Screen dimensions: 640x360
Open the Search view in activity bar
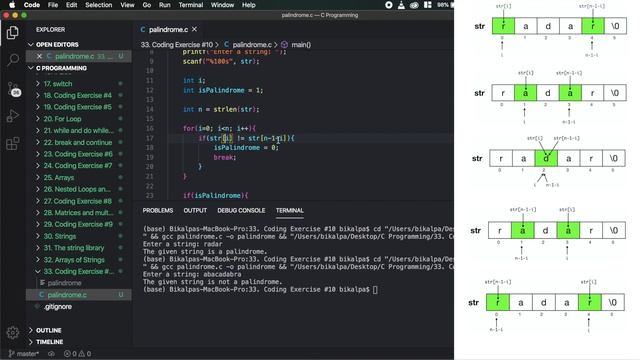click(x=13, y=60)
